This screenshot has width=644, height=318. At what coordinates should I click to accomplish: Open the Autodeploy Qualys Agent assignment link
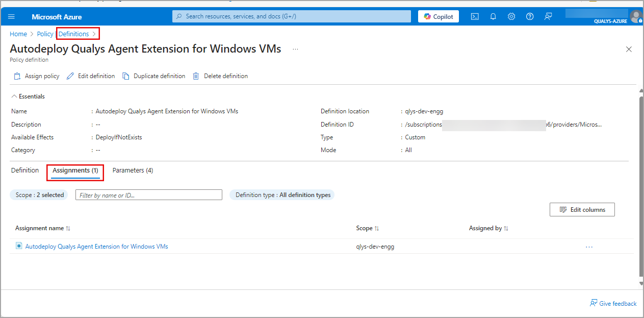96,247
